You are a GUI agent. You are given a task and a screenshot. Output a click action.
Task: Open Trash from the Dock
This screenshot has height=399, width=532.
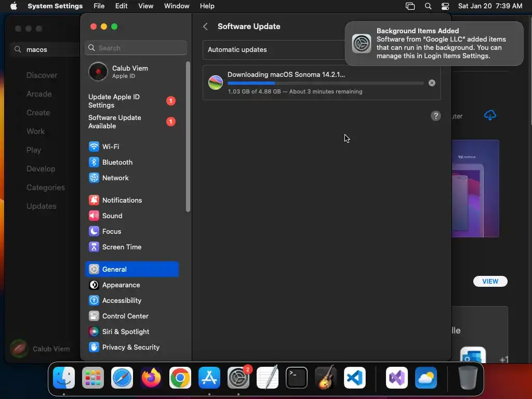(468, 378)
